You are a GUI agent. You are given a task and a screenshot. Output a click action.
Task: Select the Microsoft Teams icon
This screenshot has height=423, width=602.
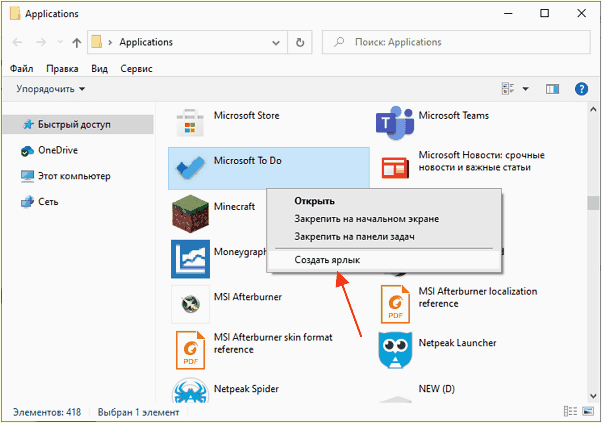395,123
